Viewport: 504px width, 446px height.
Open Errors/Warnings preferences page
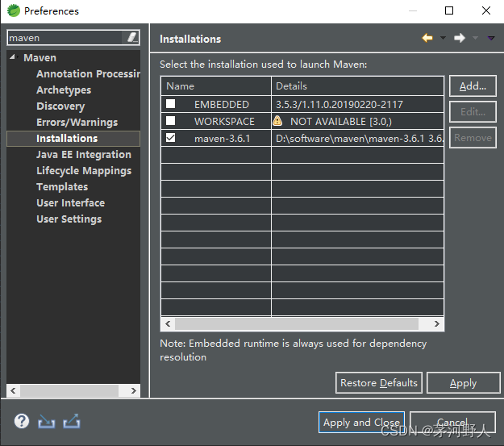(77, 123)
